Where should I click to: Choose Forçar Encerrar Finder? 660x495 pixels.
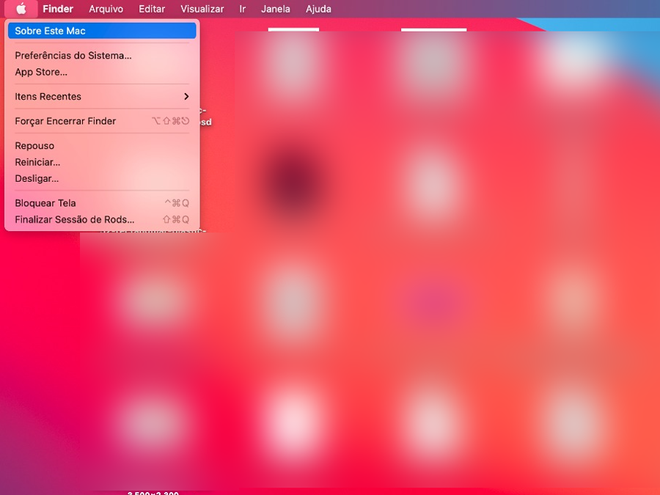(102, 121)
